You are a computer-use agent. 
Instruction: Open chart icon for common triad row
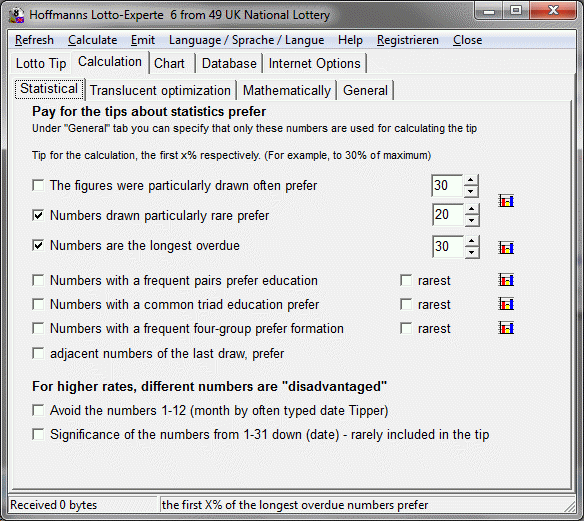506,304
